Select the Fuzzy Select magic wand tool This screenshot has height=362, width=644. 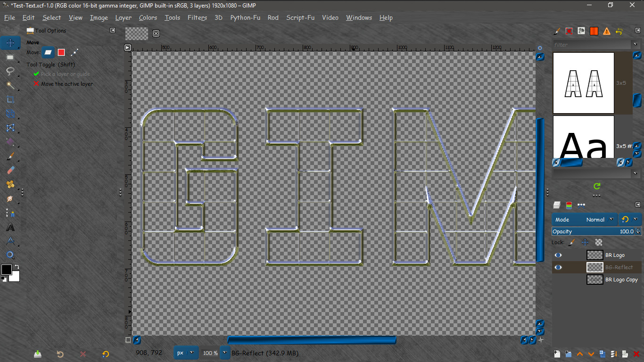pos(10,85)
